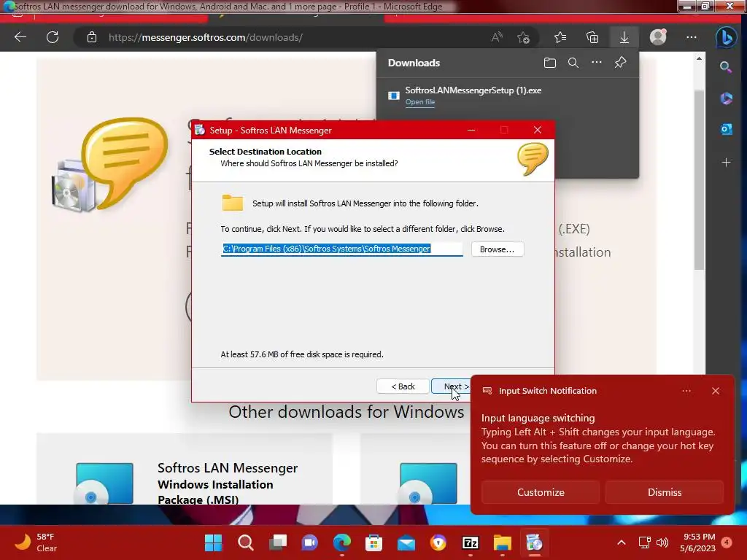Open Outlook in Edge sidebar
Image resolution: width=747 pixels, height=560 pixels.
pos(726,129)
